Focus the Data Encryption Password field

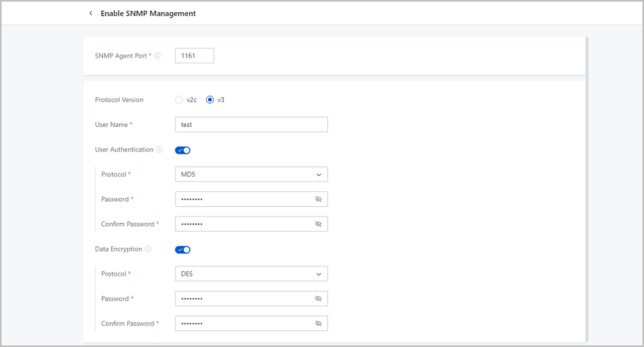click(x=244, y=299)
